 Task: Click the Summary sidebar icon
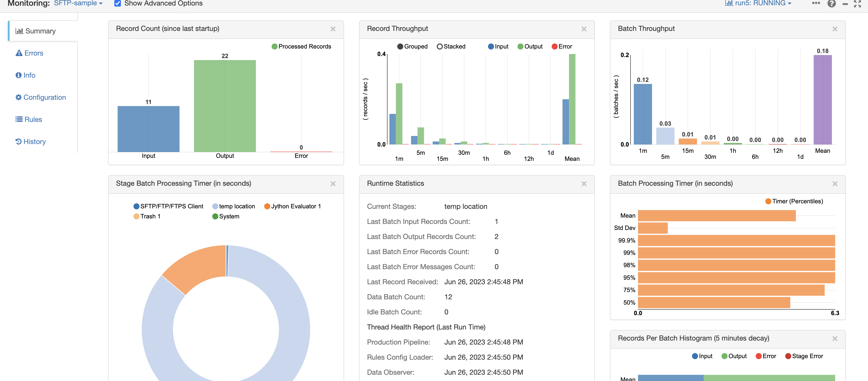[x=20, y=30]
